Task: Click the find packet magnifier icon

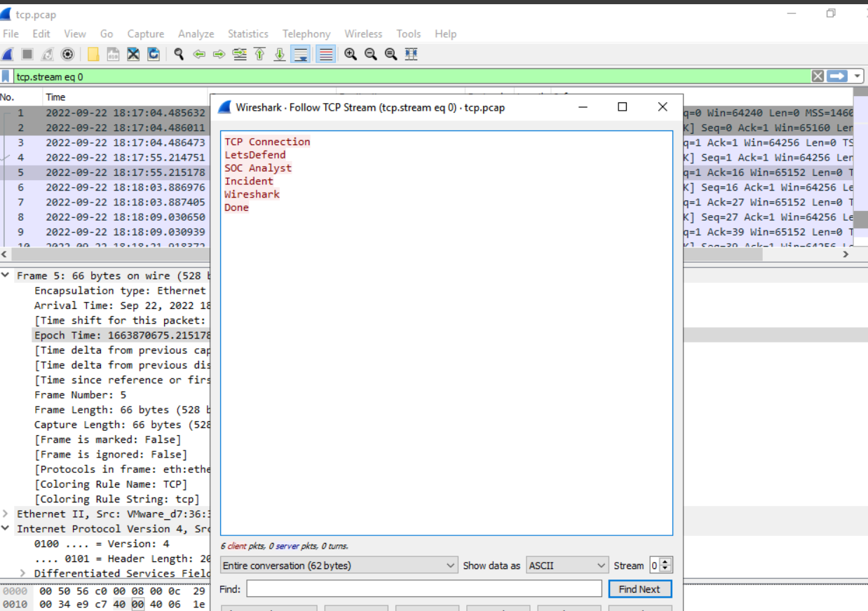Action: click(x=179, y=54)
